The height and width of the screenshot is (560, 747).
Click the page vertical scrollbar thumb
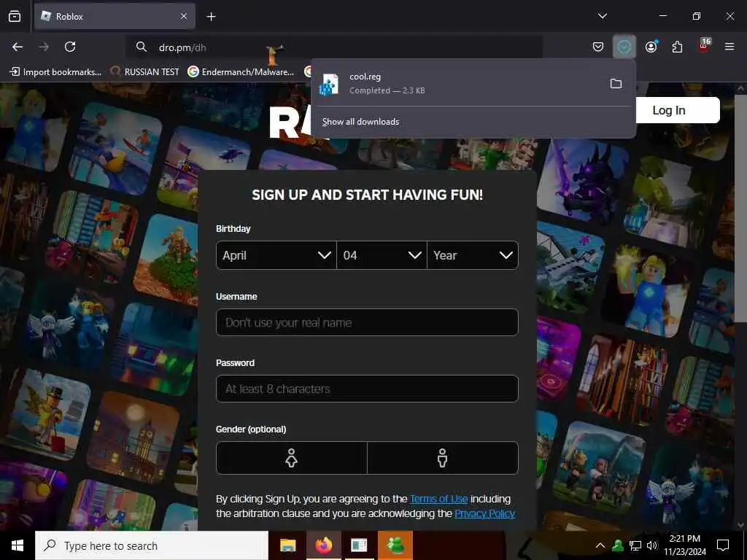740,209
